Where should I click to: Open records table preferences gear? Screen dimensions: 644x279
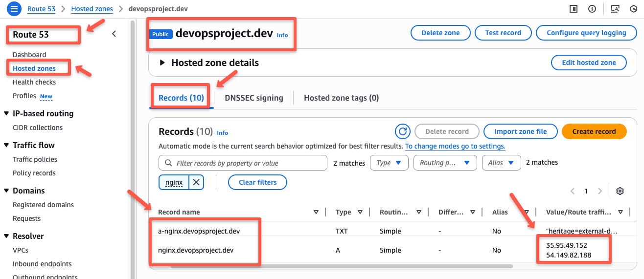(x=620, y=191)
